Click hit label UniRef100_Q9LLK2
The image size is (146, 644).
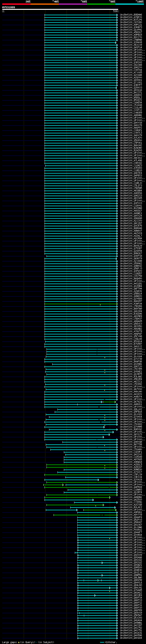point(131,409)
